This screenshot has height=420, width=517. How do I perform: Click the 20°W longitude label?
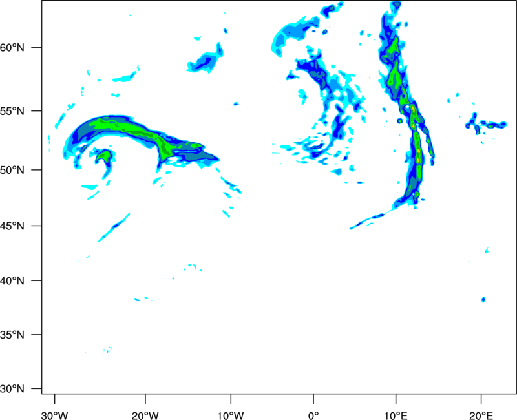tap(145, 415)
